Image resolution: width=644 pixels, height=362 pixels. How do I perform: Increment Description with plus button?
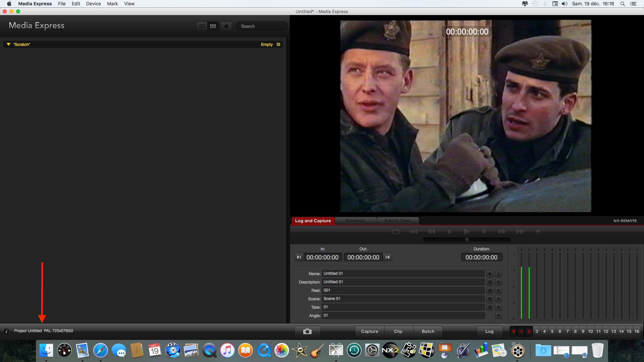point(498,282)
